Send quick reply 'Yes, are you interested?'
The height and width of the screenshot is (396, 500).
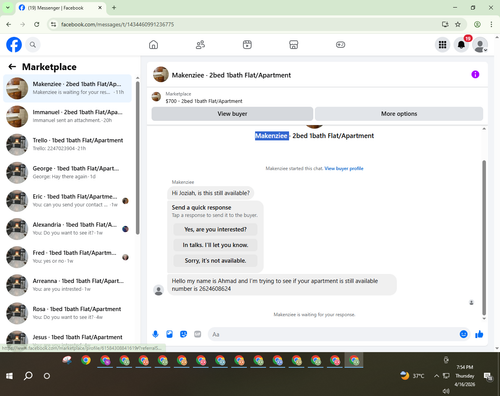pos(215,229)
